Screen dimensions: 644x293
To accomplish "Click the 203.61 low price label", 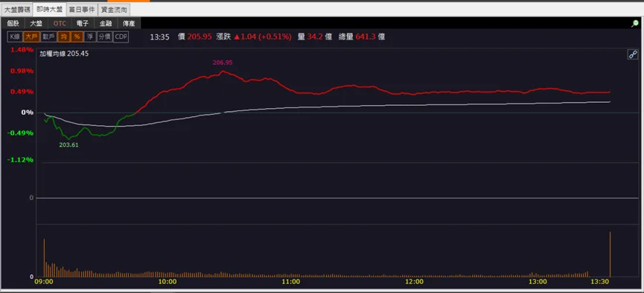I will (68, 145).
